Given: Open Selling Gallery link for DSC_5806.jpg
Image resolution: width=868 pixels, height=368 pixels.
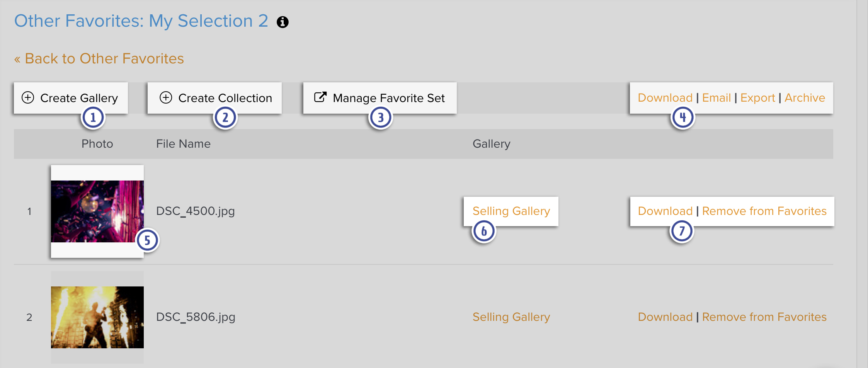Looking at the screenshot, I should point(511,317).
